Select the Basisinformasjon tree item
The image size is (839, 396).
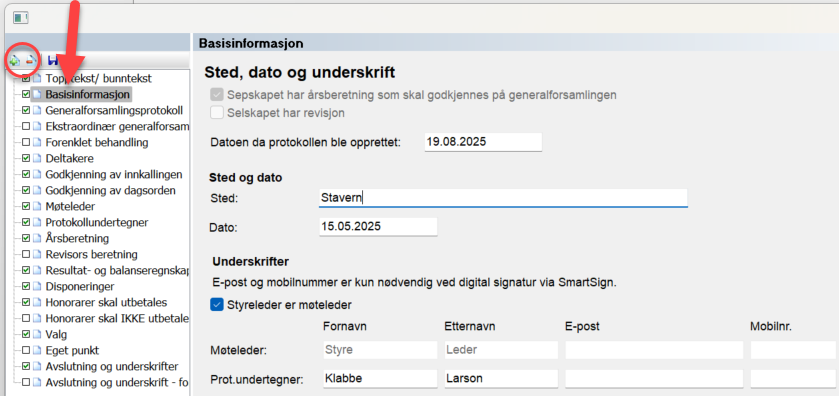pyautogui.click(x=88, y=95)
